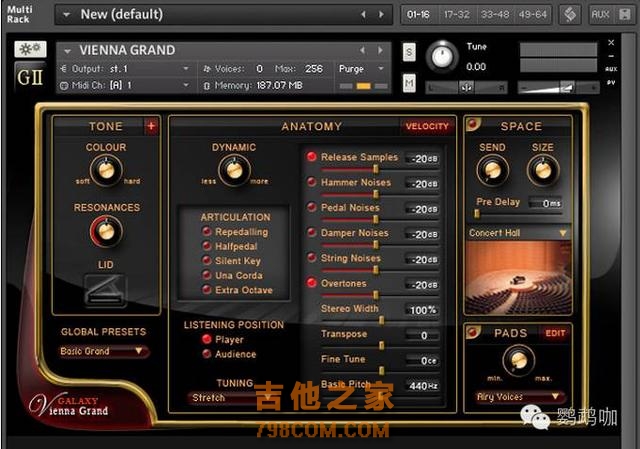Switch to channels 33-48 page

click(x=495, y=15)
